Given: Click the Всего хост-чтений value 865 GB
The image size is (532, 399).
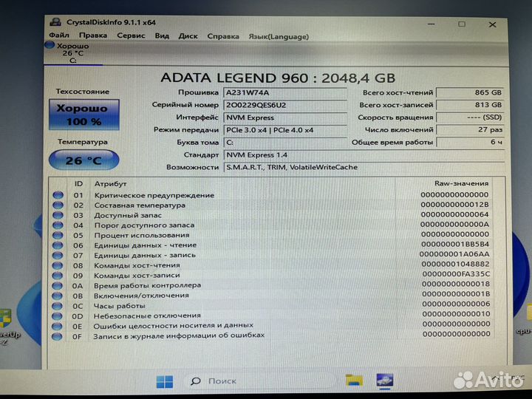Looking at the screenshot, I should pyautogui.click(x=470, y=92).
